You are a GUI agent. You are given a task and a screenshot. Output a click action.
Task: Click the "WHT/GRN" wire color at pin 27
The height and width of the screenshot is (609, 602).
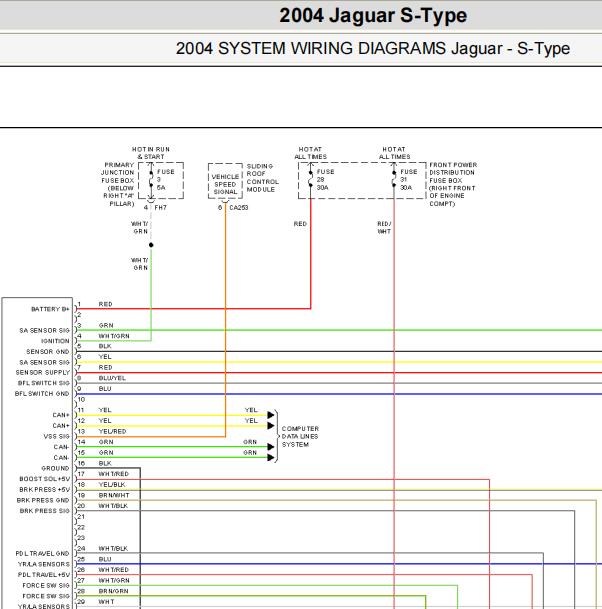[x=114, y=580]
